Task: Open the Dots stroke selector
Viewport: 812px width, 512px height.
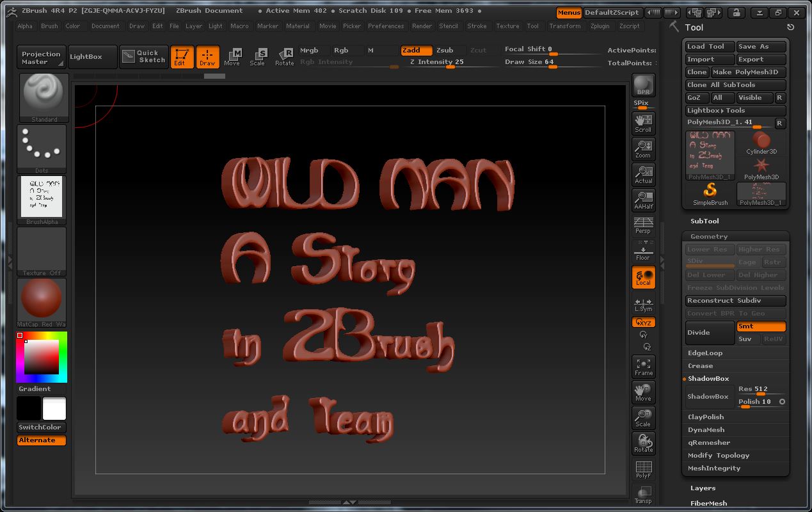Action: [42, 149]
